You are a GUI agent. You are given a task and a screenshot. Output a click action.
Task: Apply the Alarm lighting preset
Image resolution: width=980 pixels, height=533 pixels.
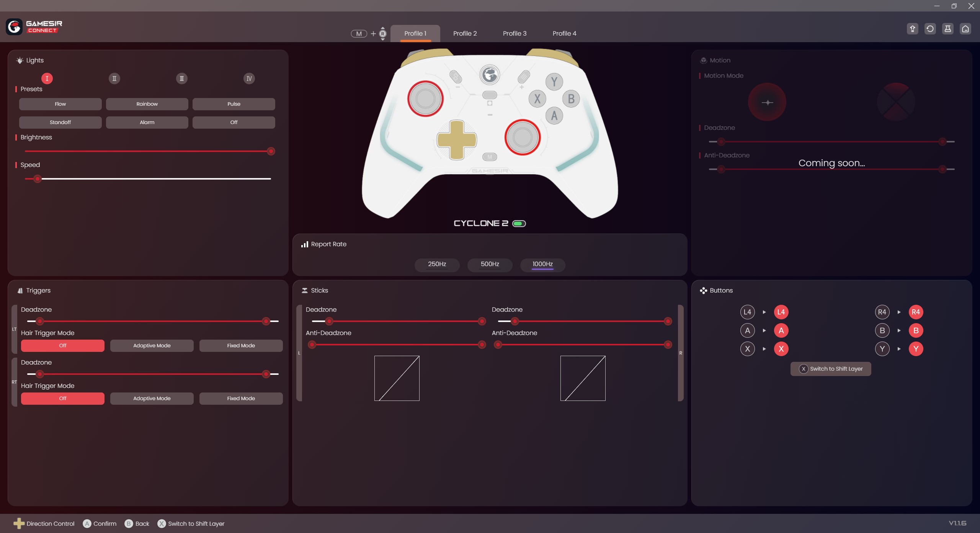(x=147, y=123)
